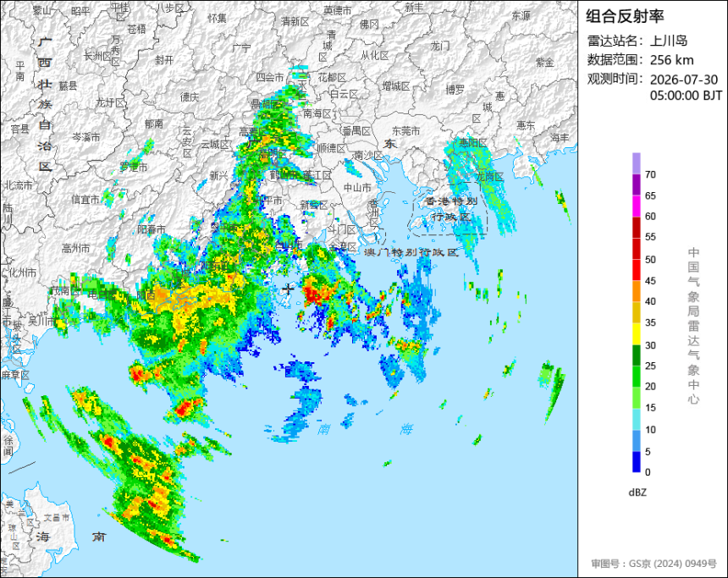Viewport: 728px width, 578px height.
Task: Click the lavender top legend color block
Action: (x=636, y=163)
